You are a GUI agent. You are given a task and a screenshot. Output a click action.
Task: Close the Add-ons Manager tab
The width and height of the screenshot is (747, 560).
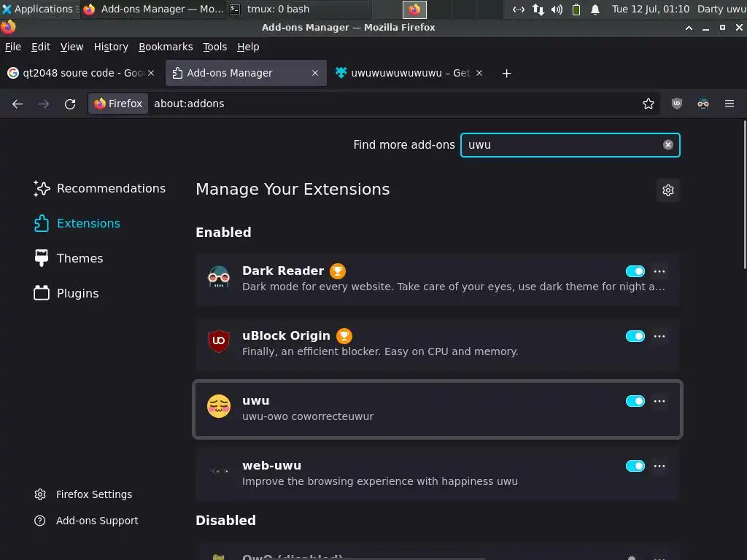coord(315,73)
